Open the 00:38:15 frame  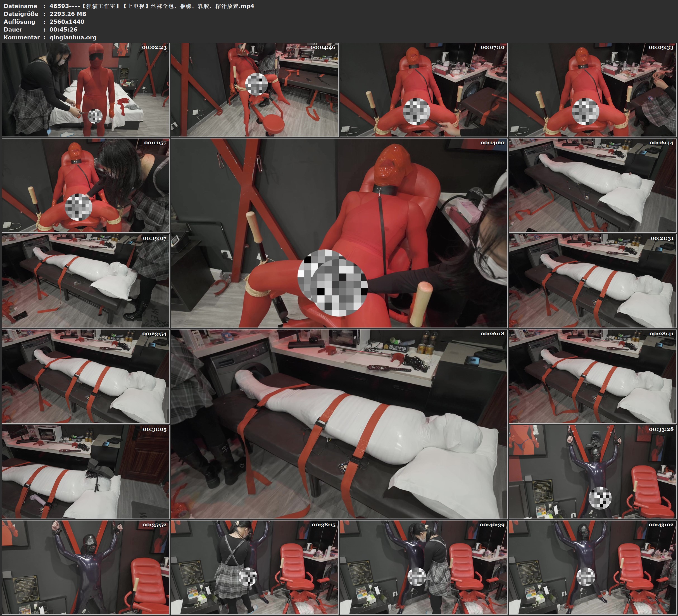coord(254,567)
